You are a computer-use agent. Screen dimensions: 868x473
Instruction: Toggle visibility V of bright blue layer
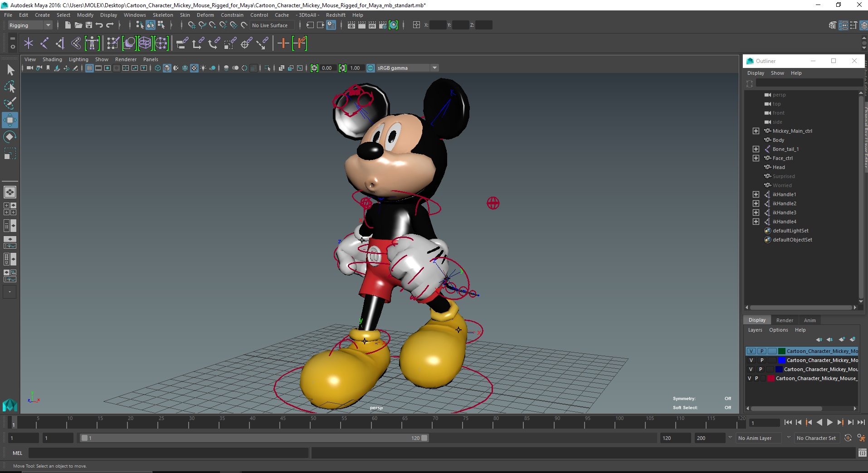(751, 360)
